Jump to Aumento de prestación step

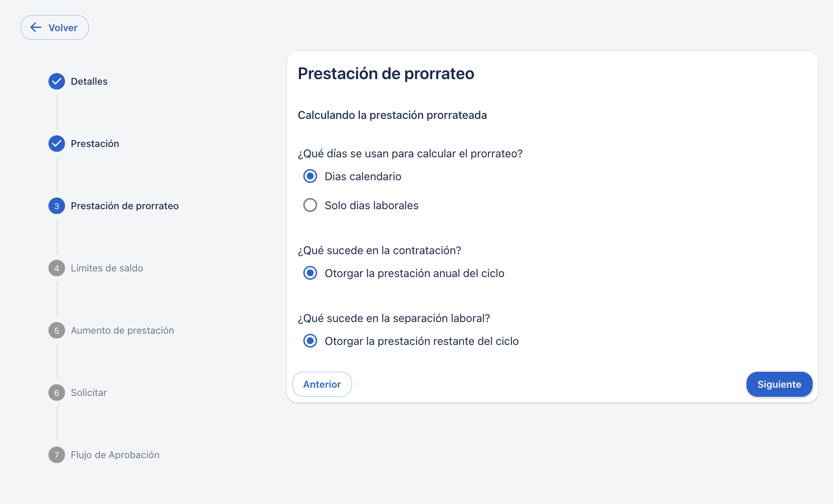tap(122, 330)
